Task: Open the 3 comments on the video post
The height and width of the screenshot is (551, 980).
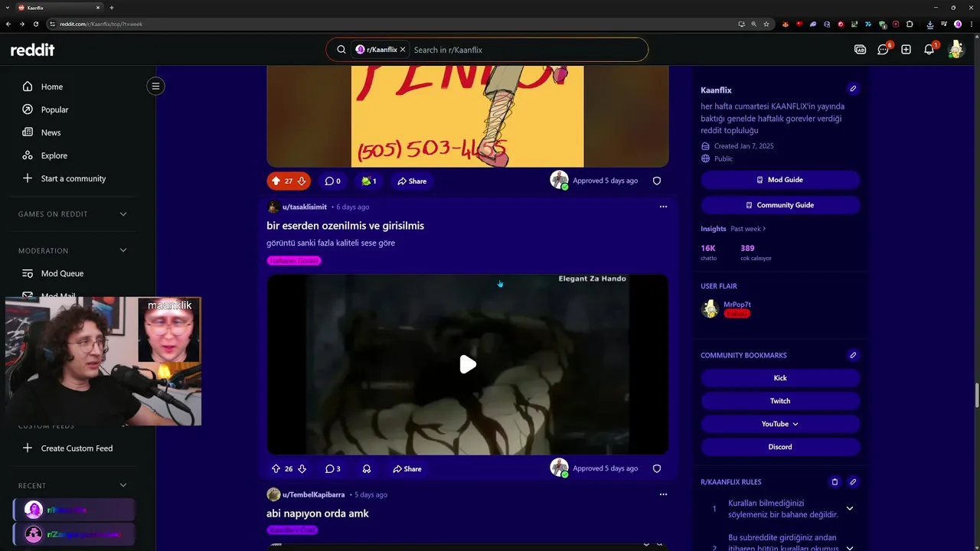Action: [x=332, y=469]
